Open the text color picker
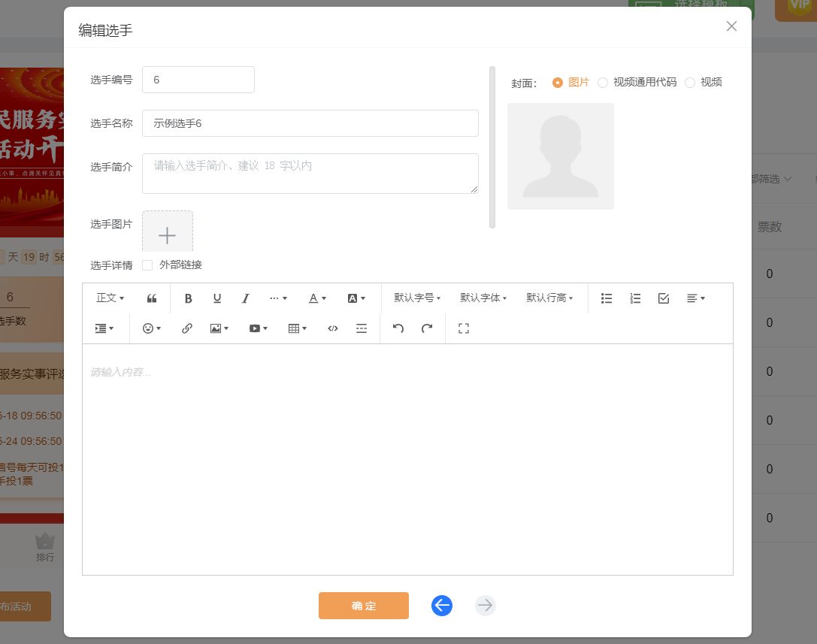Image resolution: width=817 pixels, height=644 pixels. [317, 298]
